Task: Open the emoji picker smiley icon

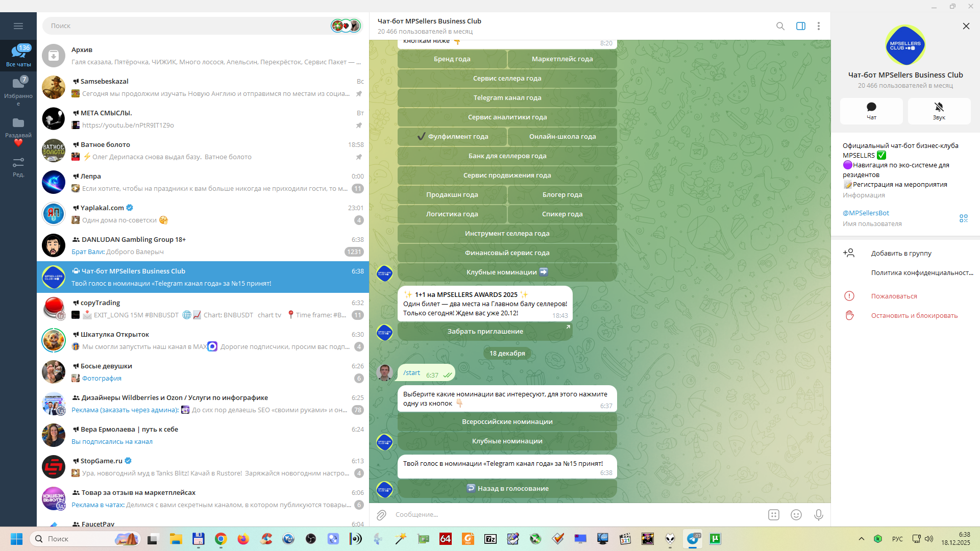Action: pos(796,515)
